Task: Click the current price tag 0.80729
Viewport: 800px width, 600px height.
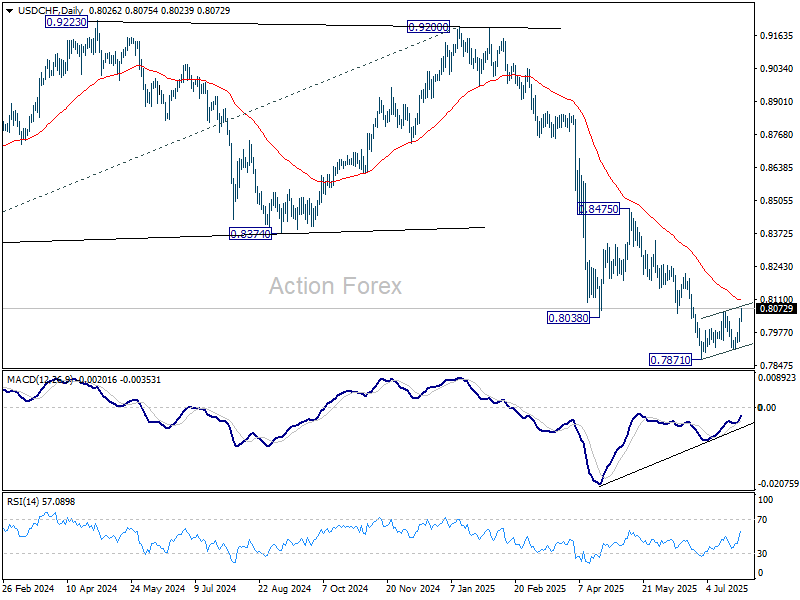Action: coord(776,309)
